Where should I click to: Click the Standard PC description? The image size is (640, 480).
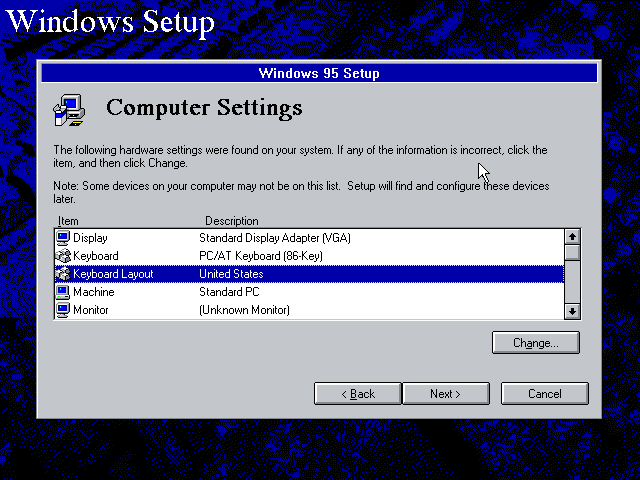(229, 292)
